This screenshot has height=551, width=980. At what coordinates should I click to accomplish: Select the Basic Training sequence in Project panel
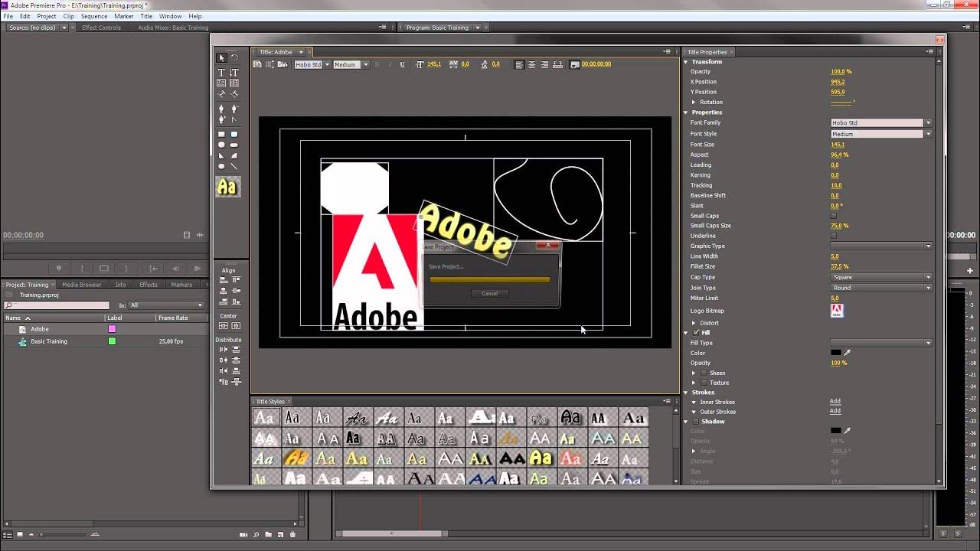(x=49, y=341)
